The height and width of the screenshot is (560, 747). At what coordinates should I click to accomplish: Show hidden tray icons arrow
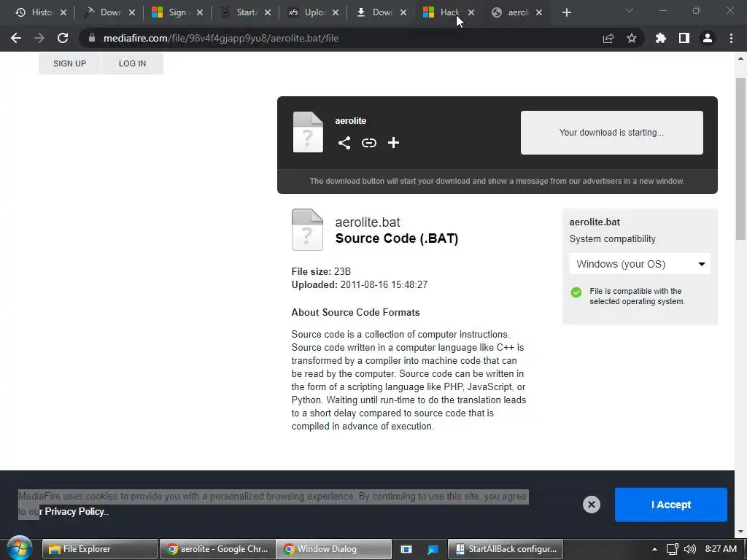tap(654, 549)
